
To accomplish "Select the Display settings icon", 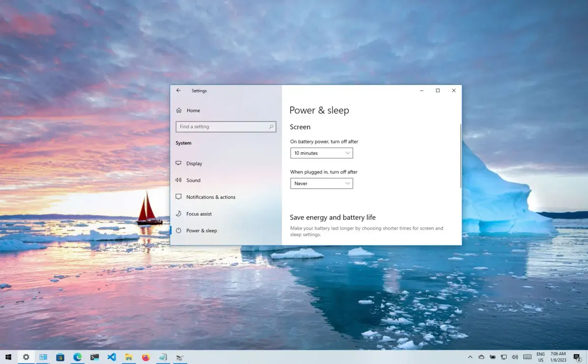I will tap(178, 164).
